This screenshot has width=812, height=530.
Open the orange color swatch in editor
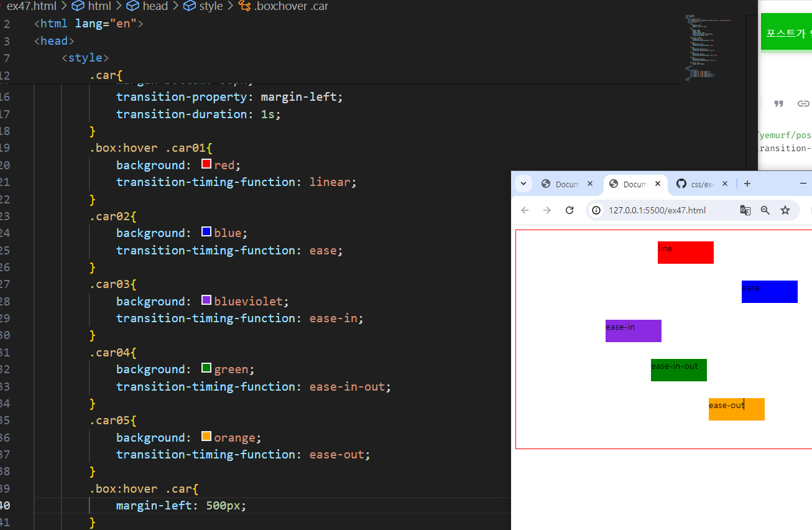(206, 437)
